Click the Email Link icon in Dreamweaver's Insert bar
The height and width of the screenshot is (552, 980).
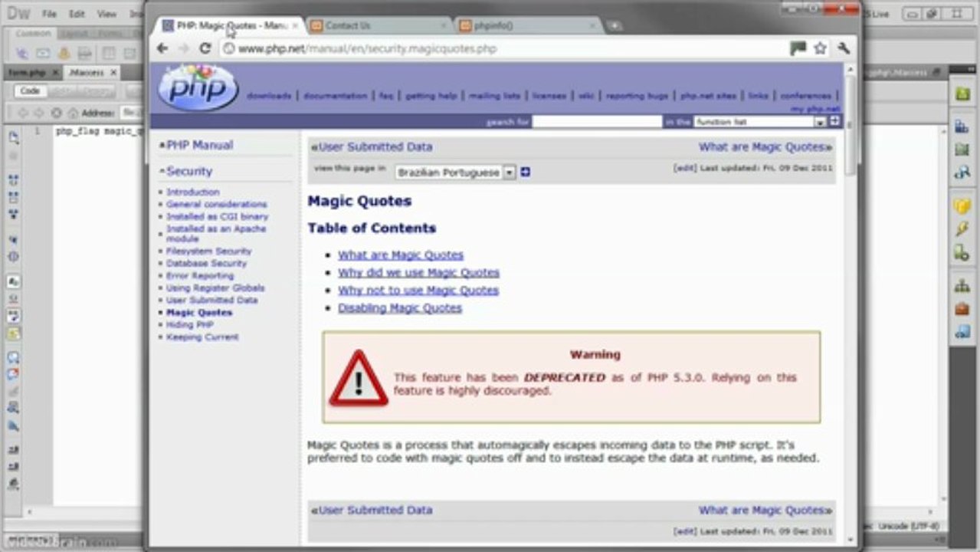(x=43, y=54)
